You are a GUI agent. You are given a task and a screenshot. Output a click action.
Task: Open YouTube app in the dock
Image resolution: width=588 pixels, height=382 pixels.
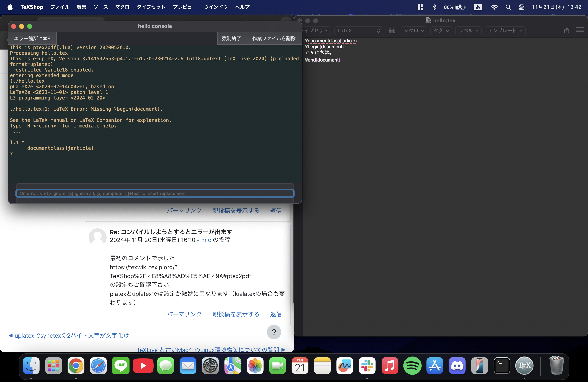[x=143, y=365]
